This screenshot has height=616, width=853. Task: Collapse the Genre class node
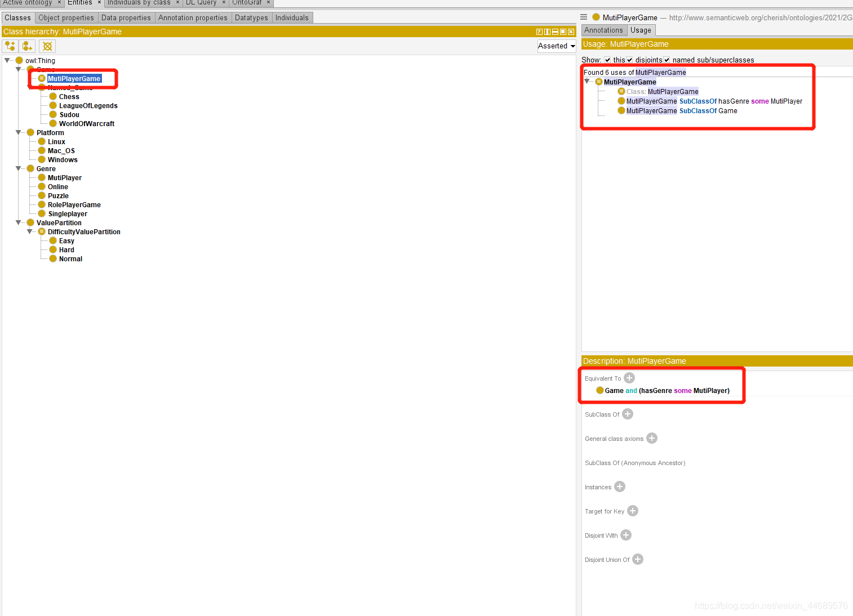(18, 168)
